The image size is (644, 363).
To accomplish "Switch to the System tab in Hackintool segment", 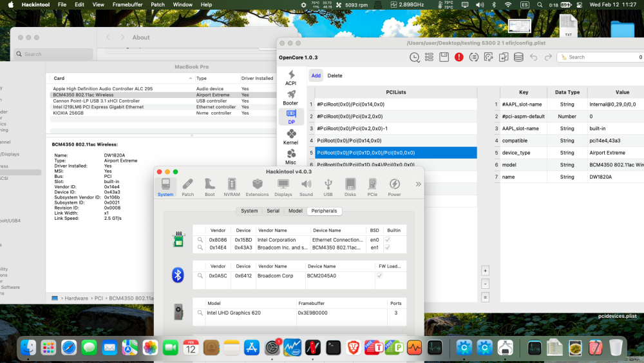I will [x=249, y=211].
